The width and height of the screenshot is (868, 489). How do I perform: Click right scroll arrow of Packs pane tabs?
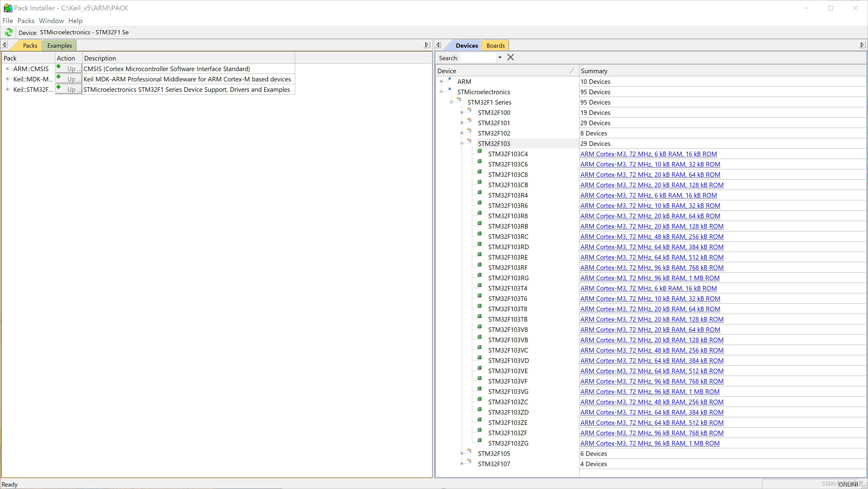tap(427, 45)
